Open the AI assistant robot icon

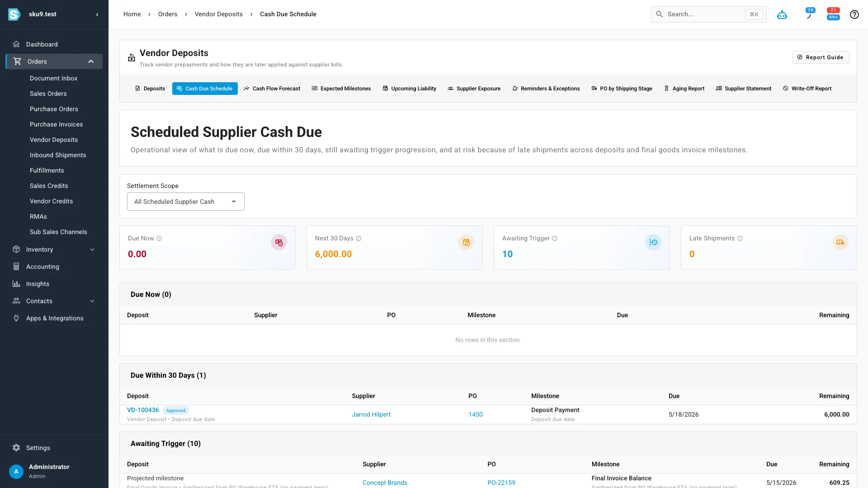[x=782, y=14]
